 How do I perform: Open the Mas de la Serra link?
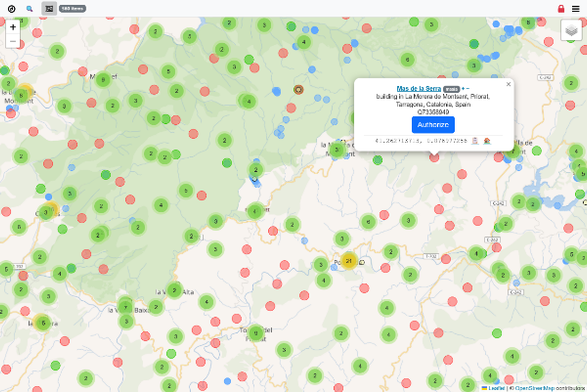pos(419,89)
